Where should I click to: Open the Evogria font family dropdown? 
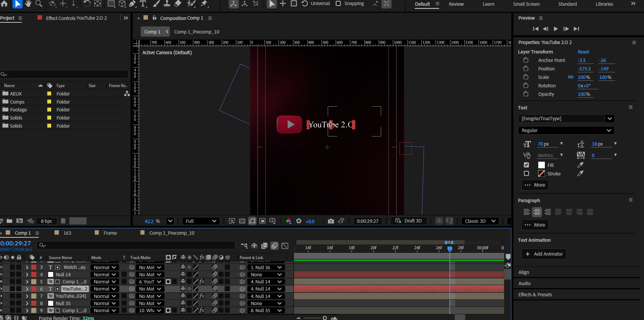coord(609,119)
